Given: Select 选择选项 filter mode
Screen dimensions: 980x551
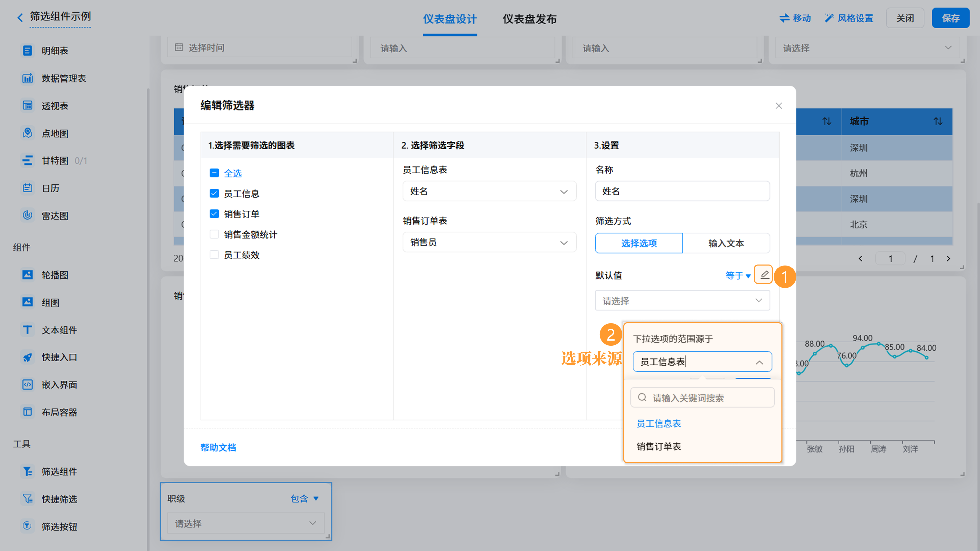Looking at the screenshot, I should (x=639, y=243).
